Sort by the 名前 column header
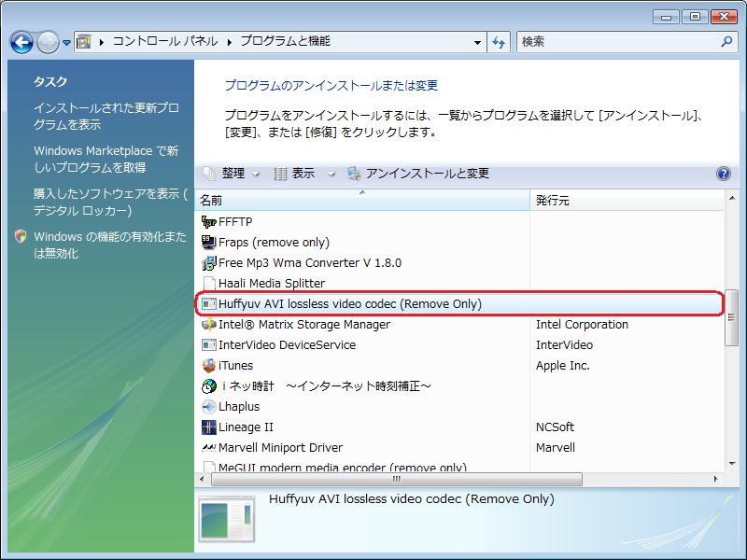The image size is (747, 560). pos(212,201)
